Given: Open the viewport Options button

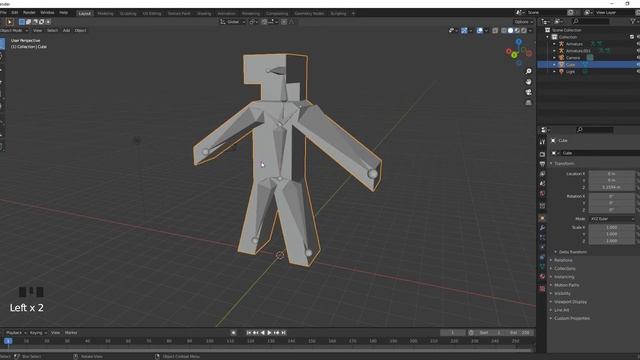Looking at the screenshot, I should (x=523, y=22).
